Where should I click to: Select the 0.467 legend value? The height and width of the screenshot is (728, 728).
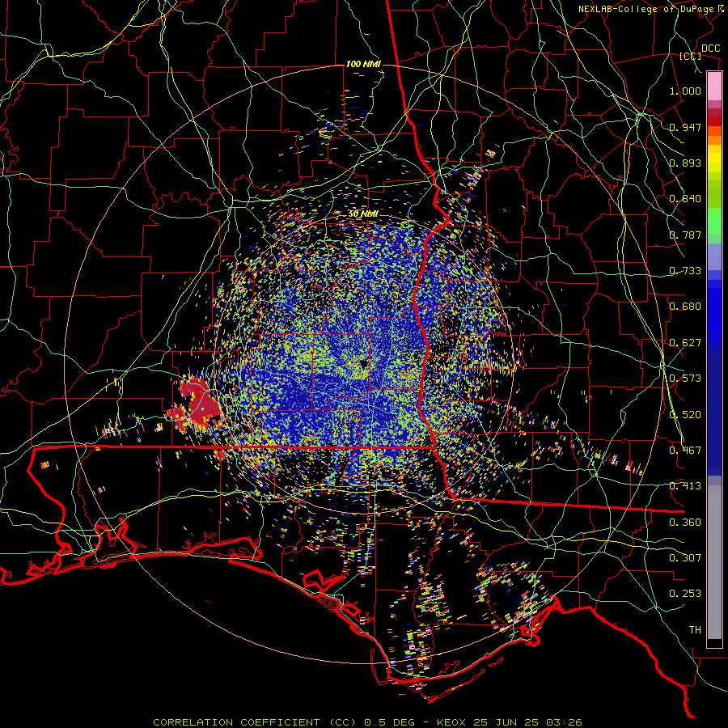(x=685, y=451)
